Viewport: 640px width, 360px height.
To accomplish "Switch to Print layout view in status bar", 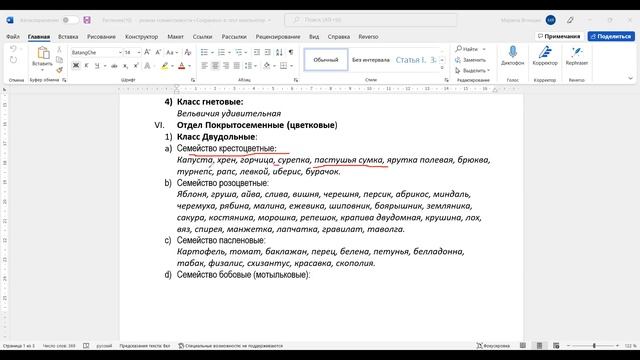I will 540,346.
